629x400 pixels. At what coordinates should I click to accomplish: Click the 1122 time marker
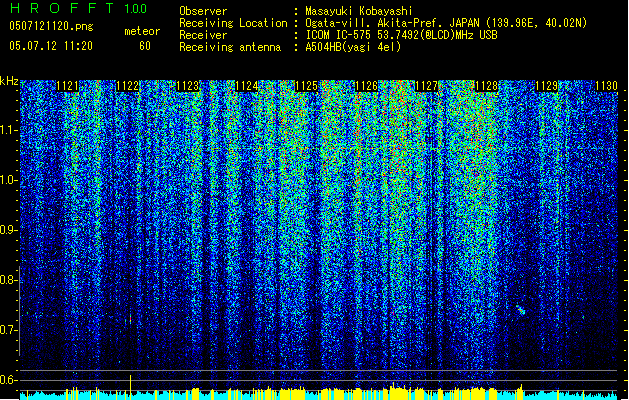pos(127,86)
